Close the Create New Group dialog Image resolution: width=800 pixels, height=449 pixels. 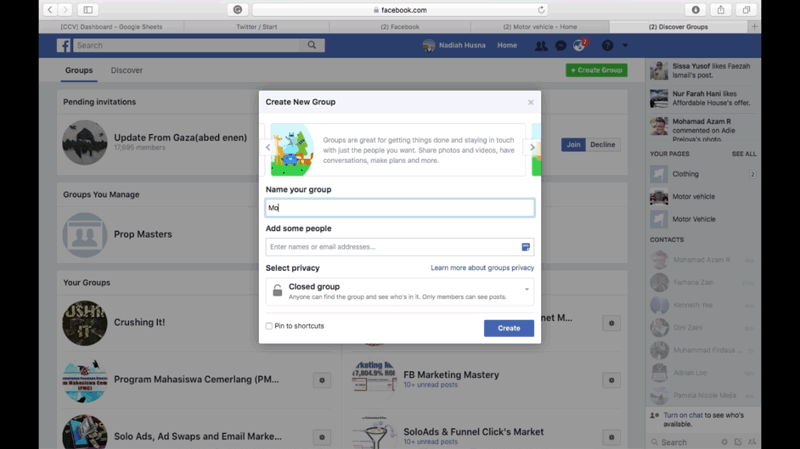pyautogui.click(x=530, y=102)
